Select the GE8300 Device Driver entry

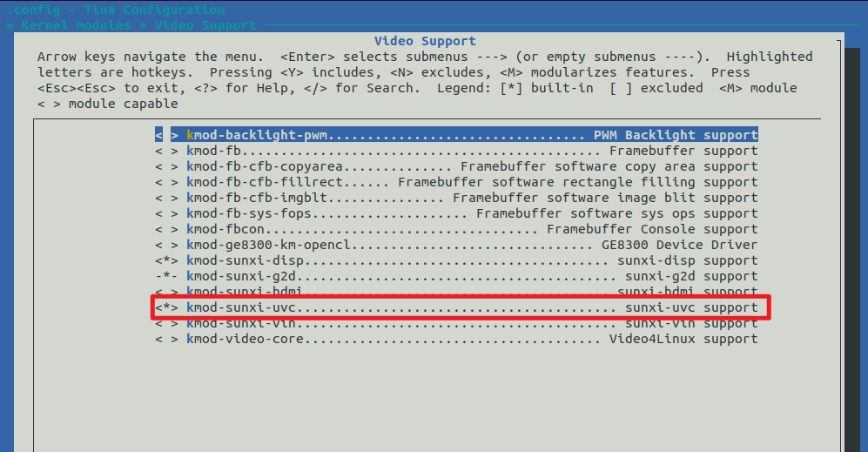(x=471, y=245)
